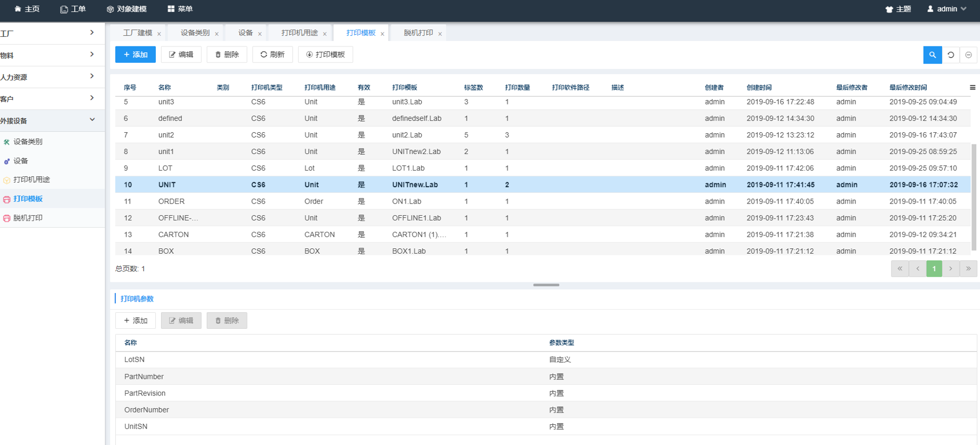Open 打印机用途 sidebar item
Screen dimensions: 980x445
[52, 180]
